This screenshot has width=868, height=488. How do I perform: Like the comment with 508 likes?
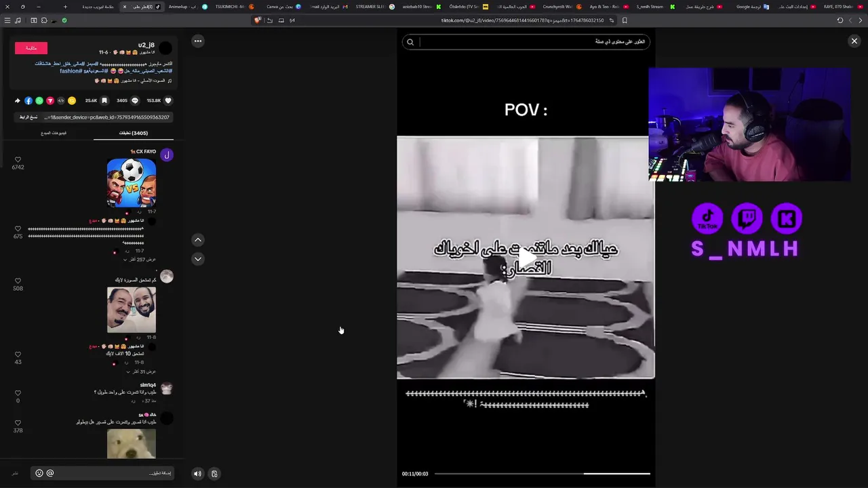18,281
